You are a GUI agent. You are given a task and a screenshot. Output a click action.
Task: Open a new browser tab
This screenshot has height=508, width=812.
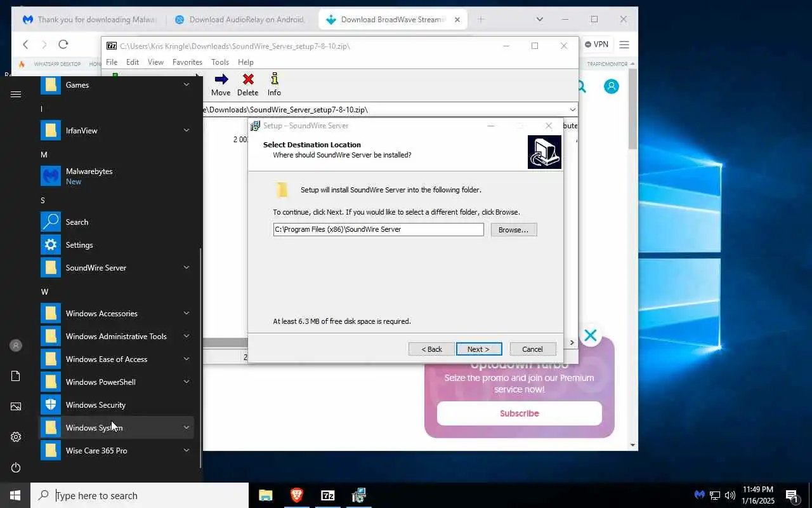(x=481, y=20)
